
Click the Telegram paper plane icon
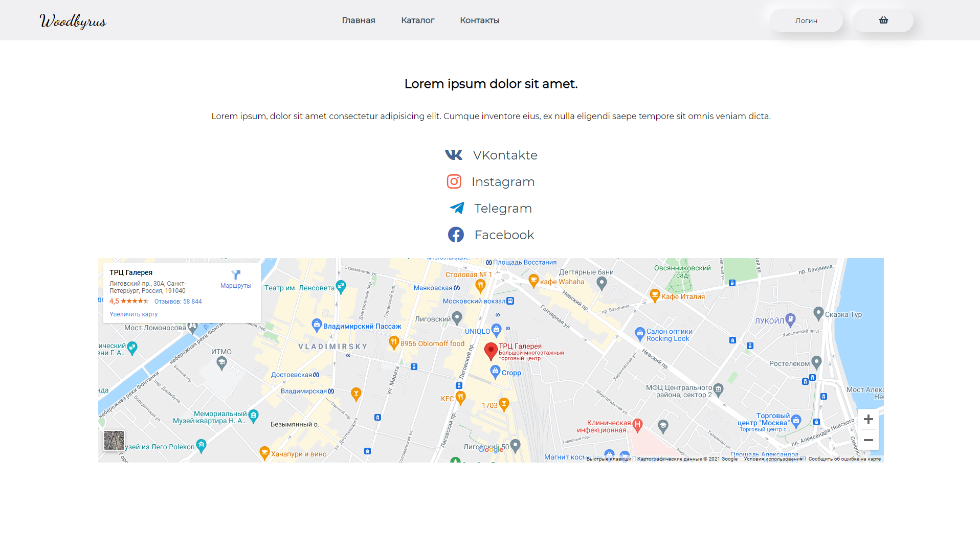tap(457, 208)
